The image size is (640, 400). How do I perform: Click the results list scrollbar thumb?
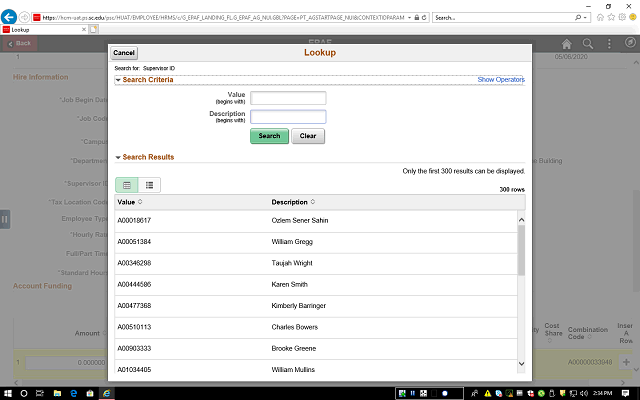[521, 250]
